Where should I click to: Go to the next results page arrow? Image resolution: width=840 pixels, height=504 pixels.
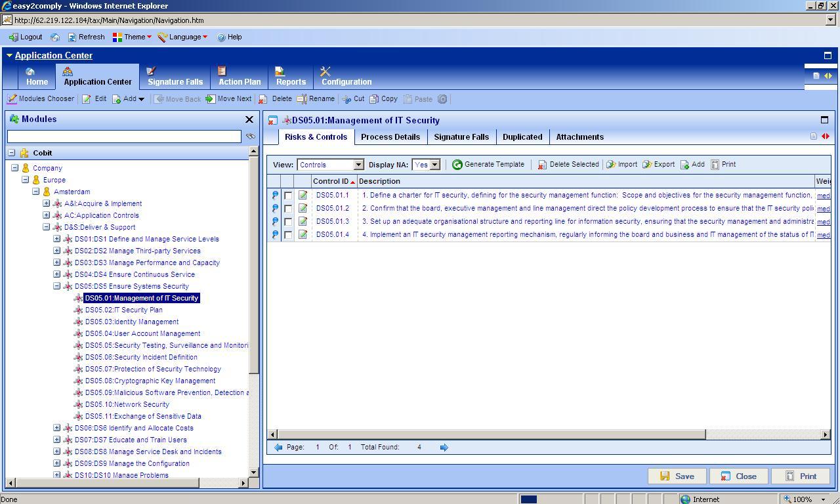pos(444,448)
